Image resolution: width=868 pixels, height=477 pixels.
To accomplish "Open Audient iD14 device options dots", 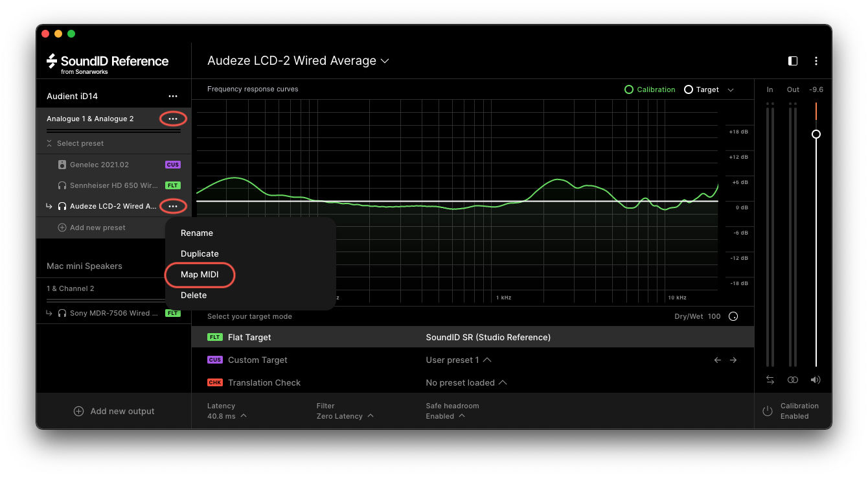I will click(173, 96).
